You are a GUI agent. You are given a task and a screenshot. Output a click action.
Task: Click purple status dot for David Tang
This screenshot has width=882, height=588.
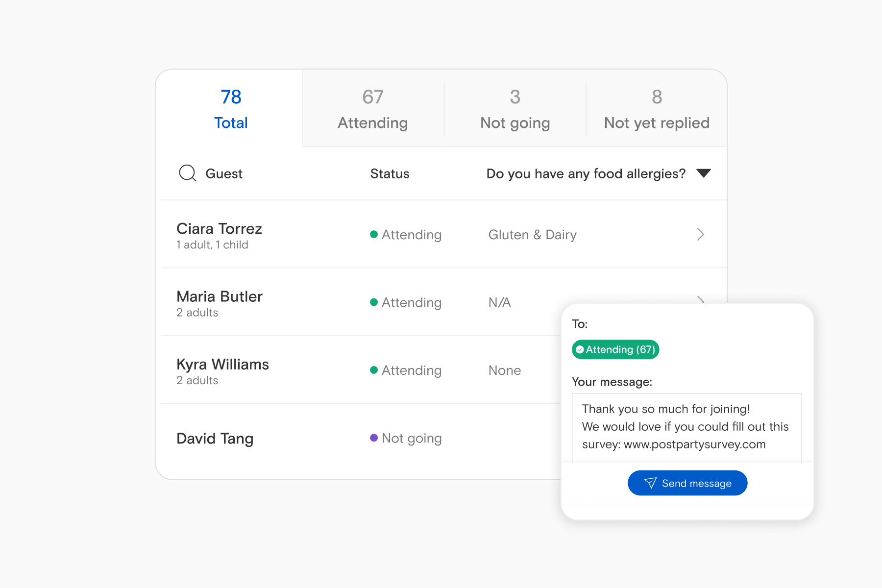point(374,438)
